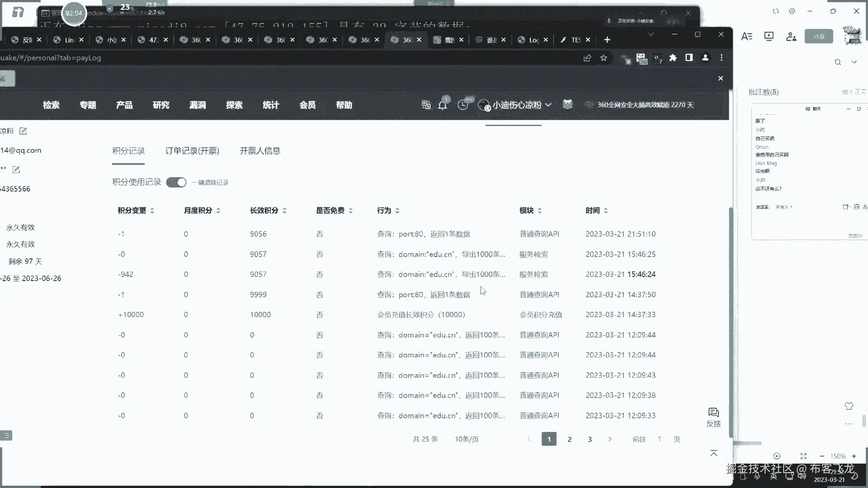Image resolution: width=868 pixels, height=488 pixels.
Task: Click the jump-to-page number input field
Action: point(660,439)
